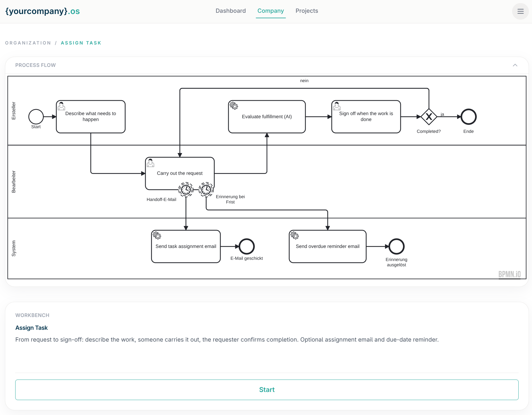The height and width of the screenshot is (415, 532).
Task: Select the Sign off when work is done task
Action: [366, 117]
